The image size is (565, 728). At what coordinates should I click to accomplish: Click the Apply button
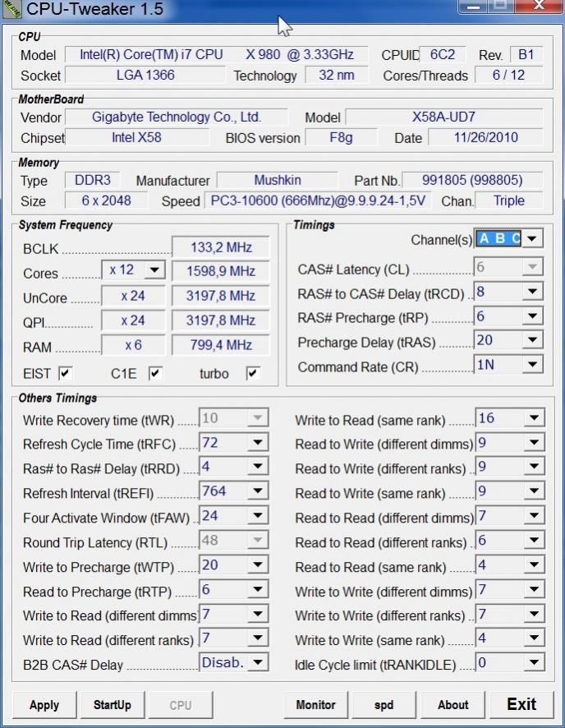tap(44, 705)
